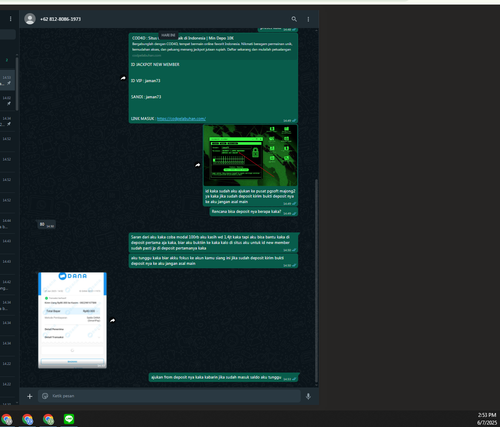
Task: Click the chat list sidebar scrollbar
Action: point(17,84)
